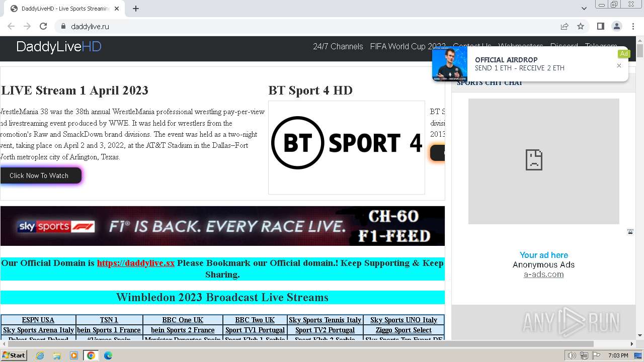Click the scroll-down arrow of page

[640, 335]
